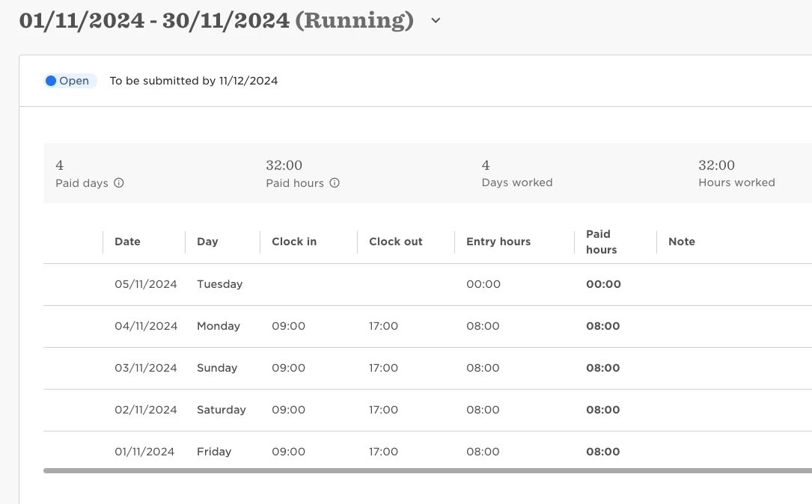Click the Paid hours info icon
The image size is (812, 504).
point(335,182)
